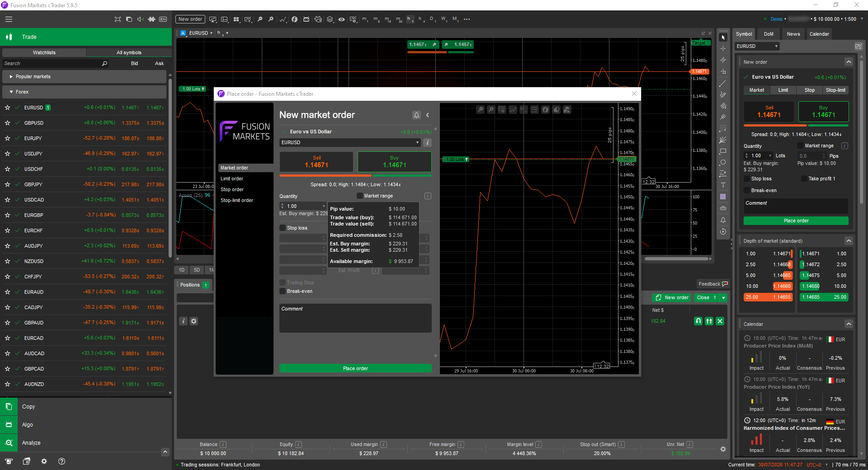The width and height of the screenshot is (868, 470).
Task: Switch to the DoM tab
Action: point(769,34)
